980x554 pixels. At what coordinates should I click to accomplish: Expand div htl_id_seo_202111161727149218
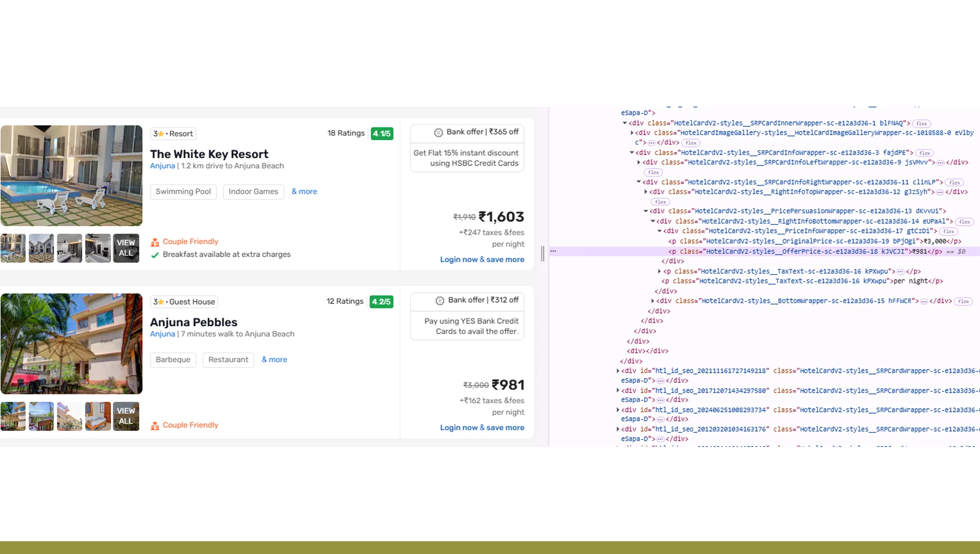click(x=618, y=371)
